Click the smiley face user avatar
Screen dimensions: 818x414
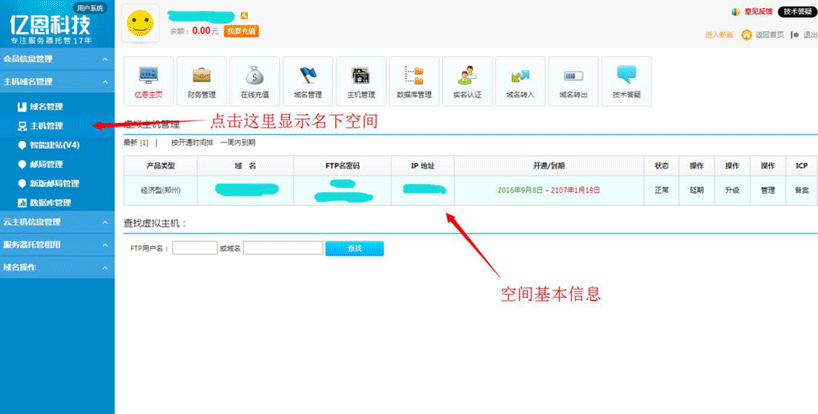pos(143,23)
